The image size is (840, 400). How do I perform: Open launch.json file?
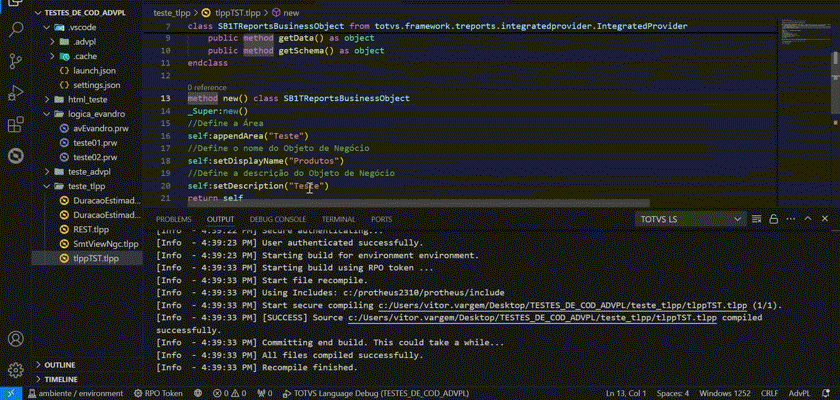(94, 71)
